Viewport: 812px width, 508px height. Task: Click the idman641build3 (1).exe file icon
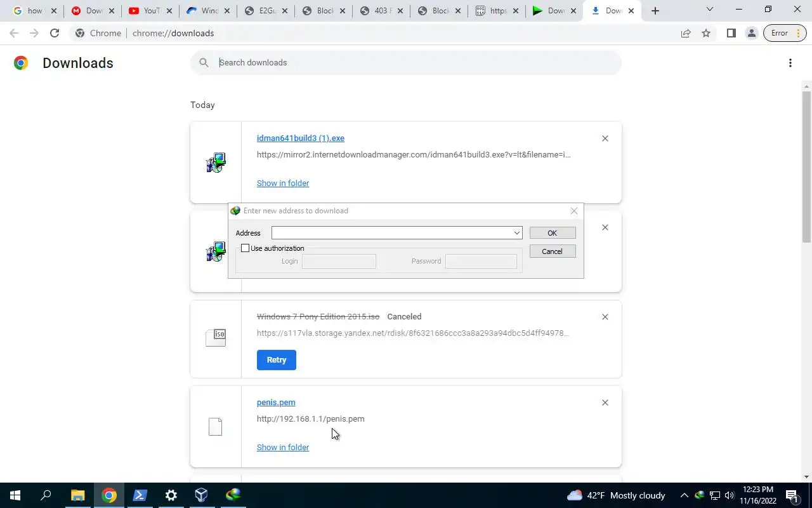[x=216, y=163]
